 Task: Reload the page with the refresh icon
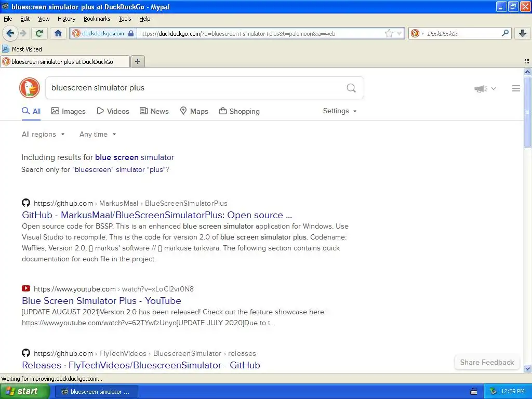click(x=39, y=33)
